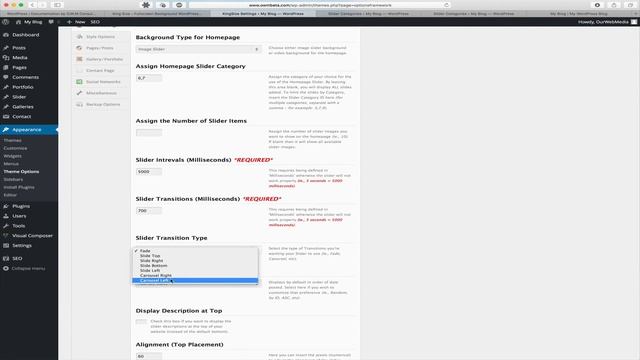The height and width of the screenshot is (360, 640).
Task: Click the browser address bar
Action: click(320, 5)
